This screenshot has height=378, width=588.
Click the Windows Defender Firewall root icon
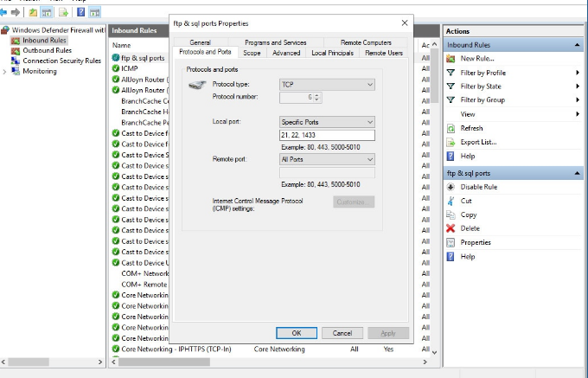pyautogui.click(x=5, y=30)
